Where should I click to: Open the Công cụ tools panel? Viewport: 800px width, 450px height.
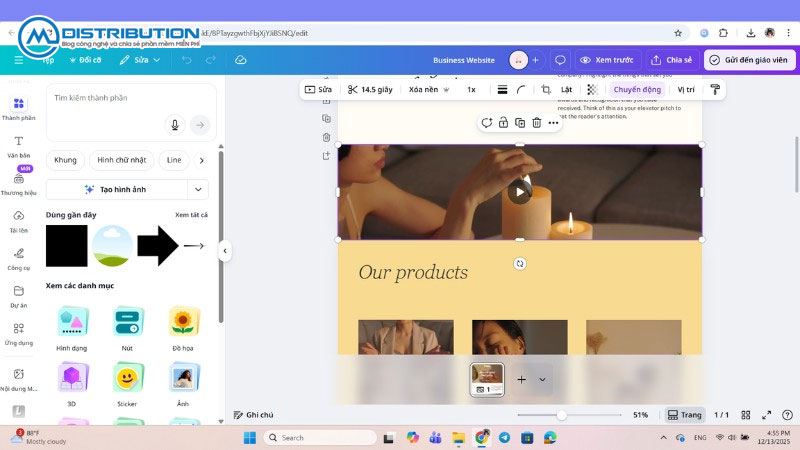(19, 259)
